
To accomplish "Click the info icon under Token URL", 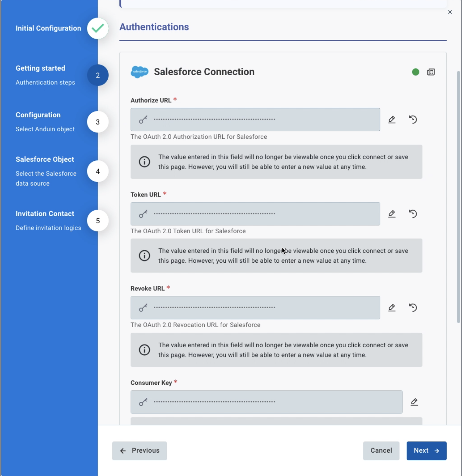I will tap(144, 256).
